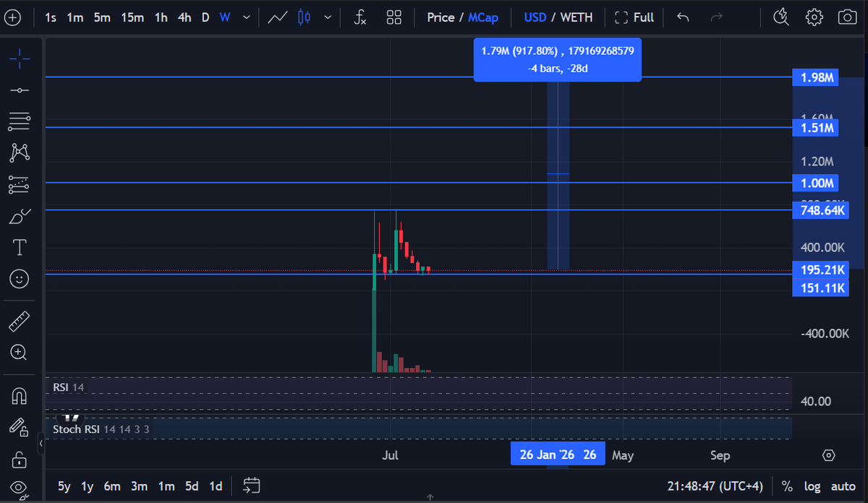Image resolution: width=868 pixels, height=503 pixels.
Task: Click the Full screen button
Action: click(x=634, y=17)
